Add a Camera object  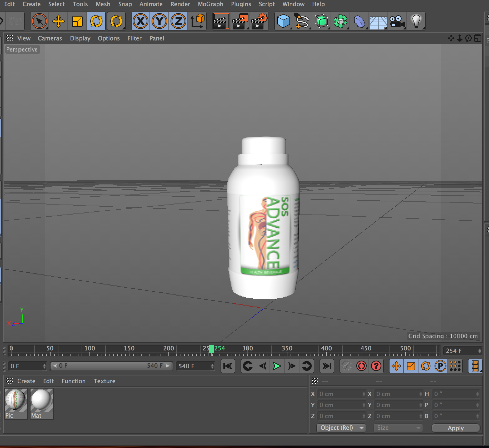[x=397, y=21]
